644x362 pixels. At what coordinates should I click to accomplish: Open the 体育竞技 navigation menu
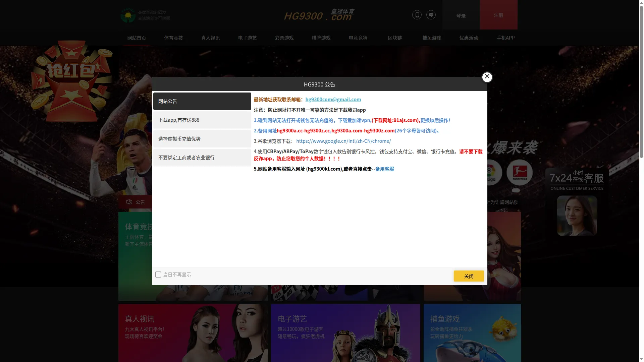173,38
